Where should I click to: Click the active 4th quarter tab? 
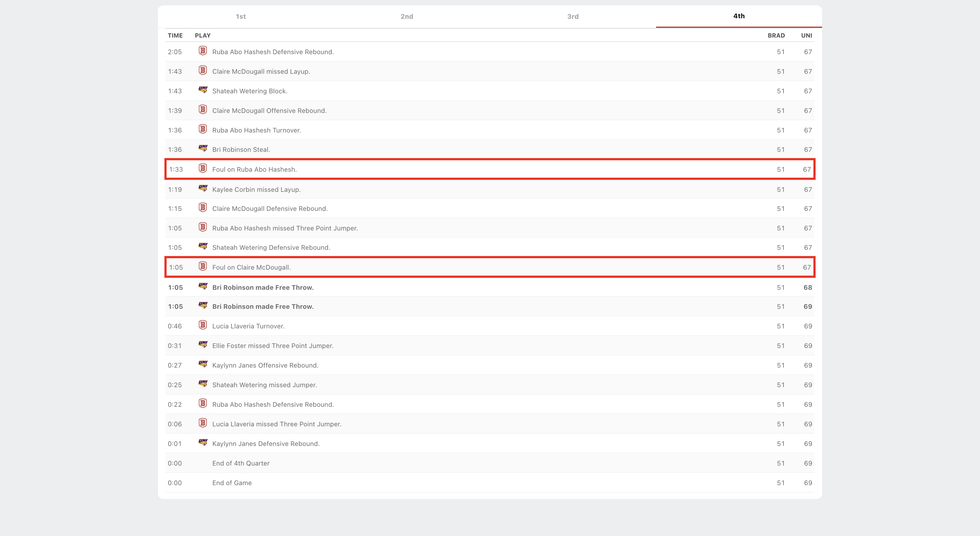[x=739, y=16]
